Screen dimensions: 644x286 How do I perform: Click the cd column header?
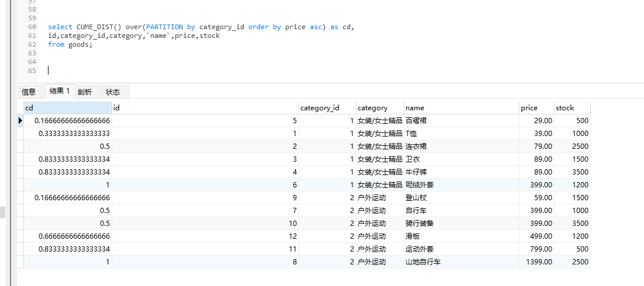click(x=67, y=108)
